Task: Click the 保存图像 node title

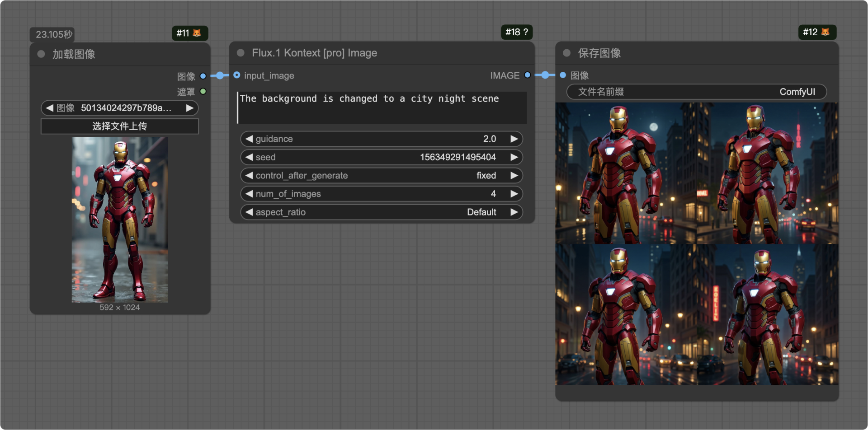Action: [599, 53]
